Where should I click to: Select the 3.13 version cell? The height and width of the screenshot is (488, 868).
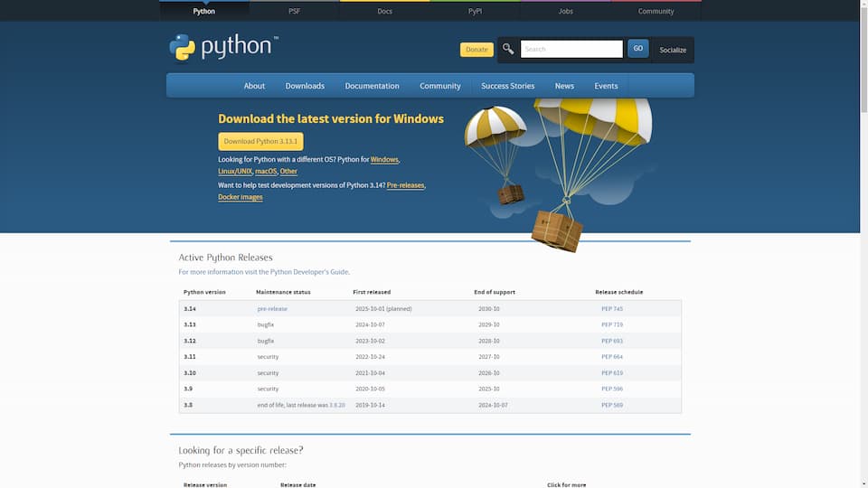click(x=190, y=324)
